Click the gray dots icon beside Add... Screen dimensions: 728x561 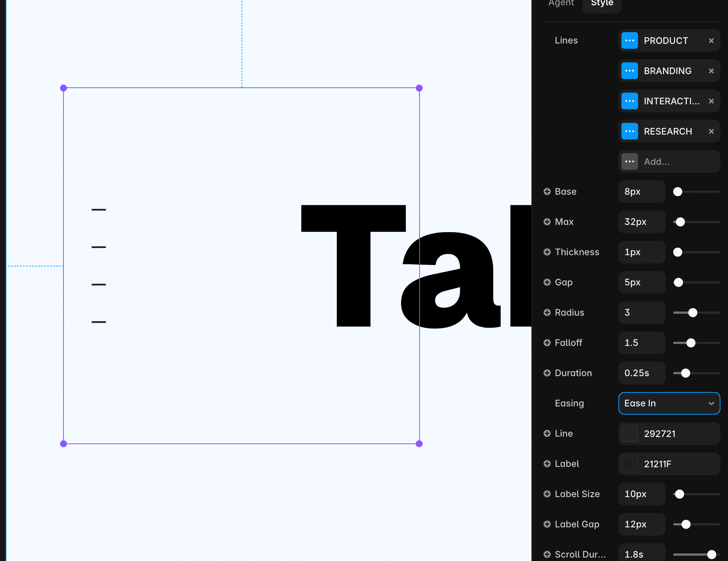pos(629,161)
